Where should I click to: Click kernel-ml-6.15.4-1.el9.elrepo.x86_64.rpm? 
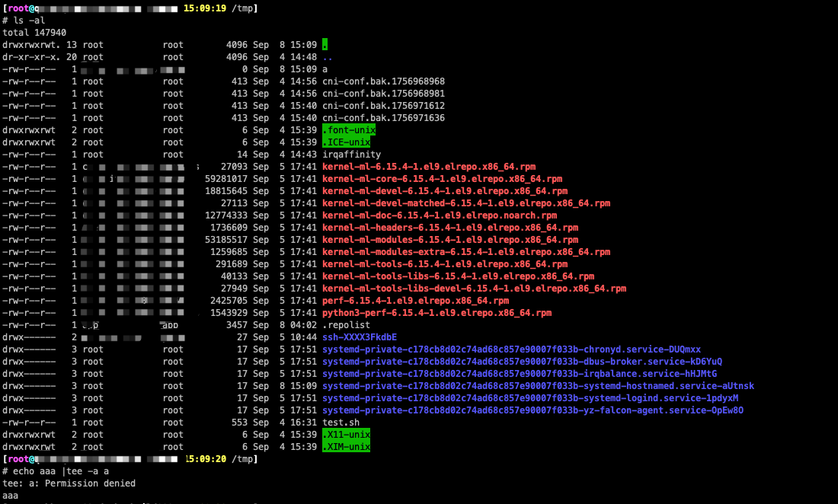point(429,167)
